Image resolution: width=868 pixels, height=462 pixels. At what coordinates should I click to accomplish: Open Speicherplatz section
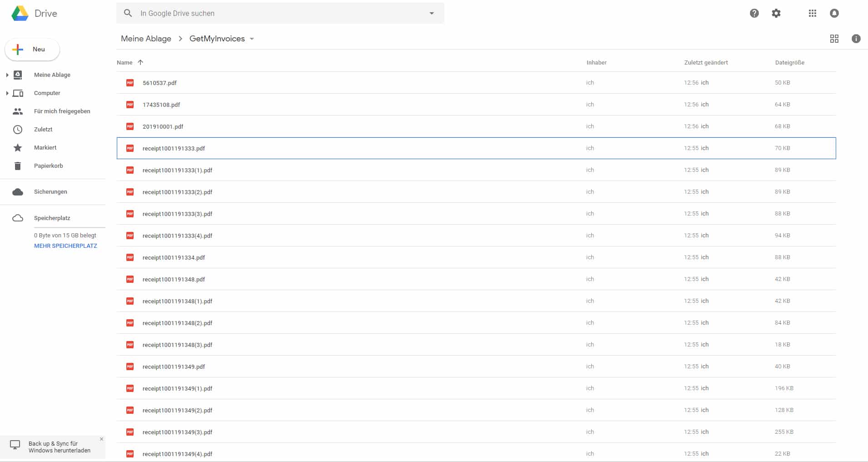[x=52, y=218]
